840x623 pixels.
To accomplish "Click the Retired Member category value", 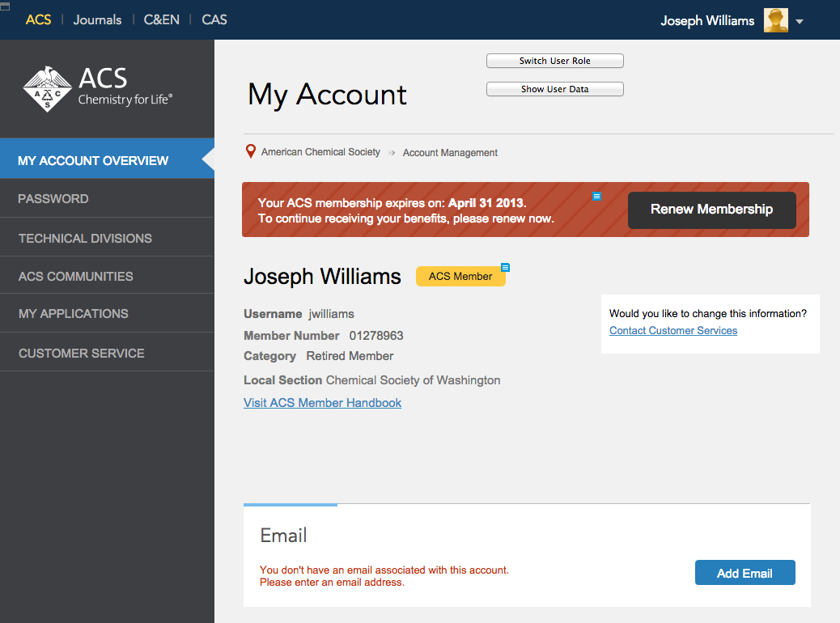I will coord(350,356).
